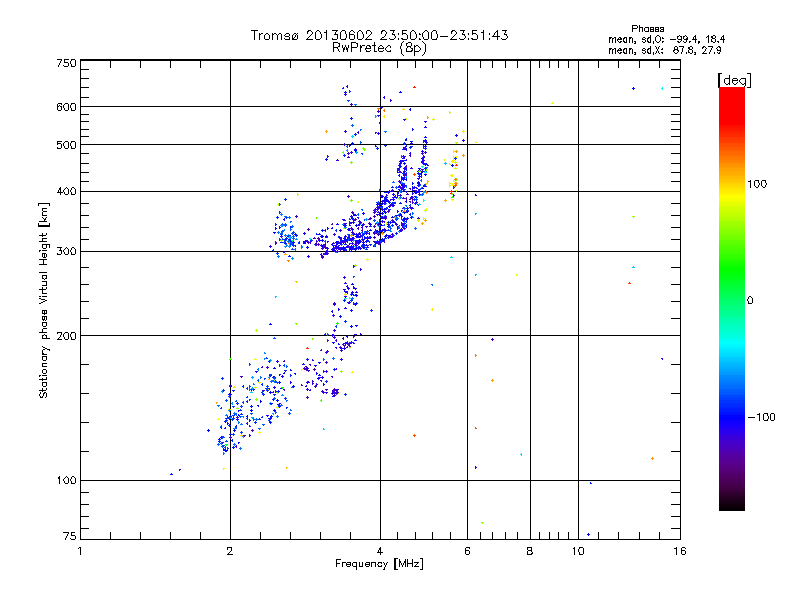Click the x-axis '4' tick label
The height and width of the screenshot is (600, 800).
pos(380,552)
